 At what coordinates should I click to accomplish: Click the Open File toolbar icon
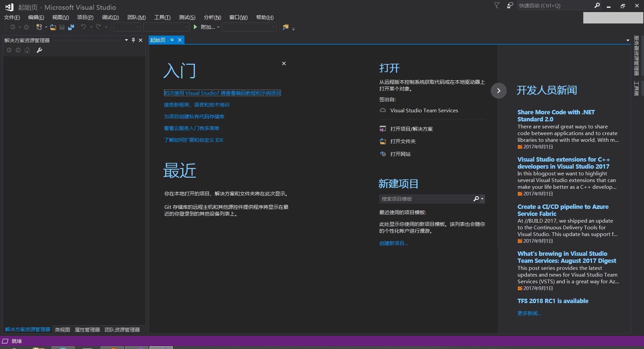click(x=53, y=27)
